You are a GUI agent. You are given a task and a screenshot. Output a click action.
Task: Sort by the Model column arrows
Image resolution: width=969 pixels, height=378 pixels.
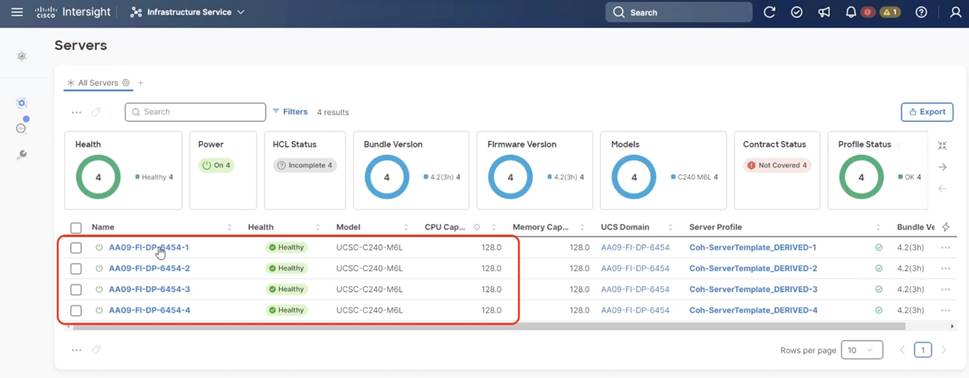tap(406, 227)
